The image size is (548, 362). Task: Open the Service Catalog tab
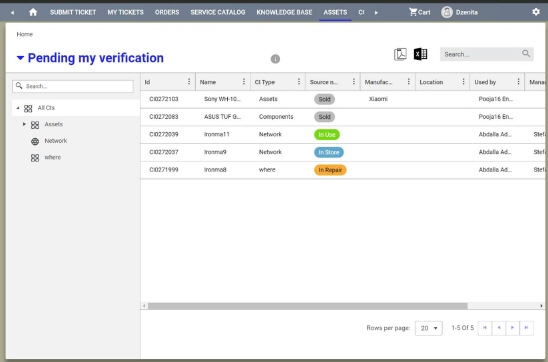pyautogui.click(x=218, y=12)
